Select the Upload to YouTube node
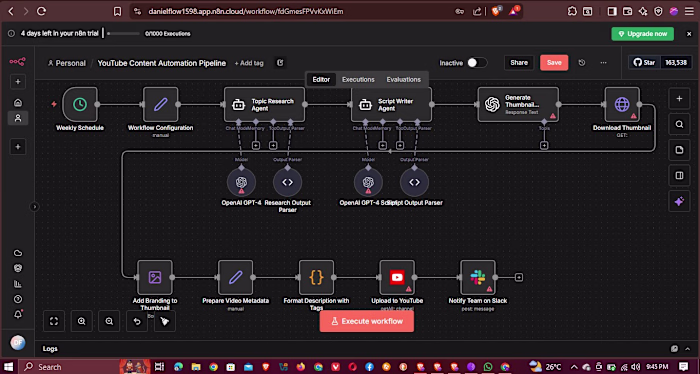 [397, 277]
